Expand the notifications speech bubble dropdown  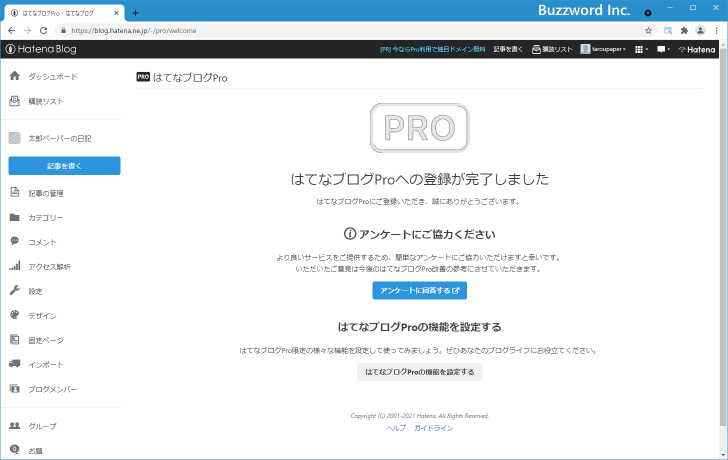coord(663,49)
